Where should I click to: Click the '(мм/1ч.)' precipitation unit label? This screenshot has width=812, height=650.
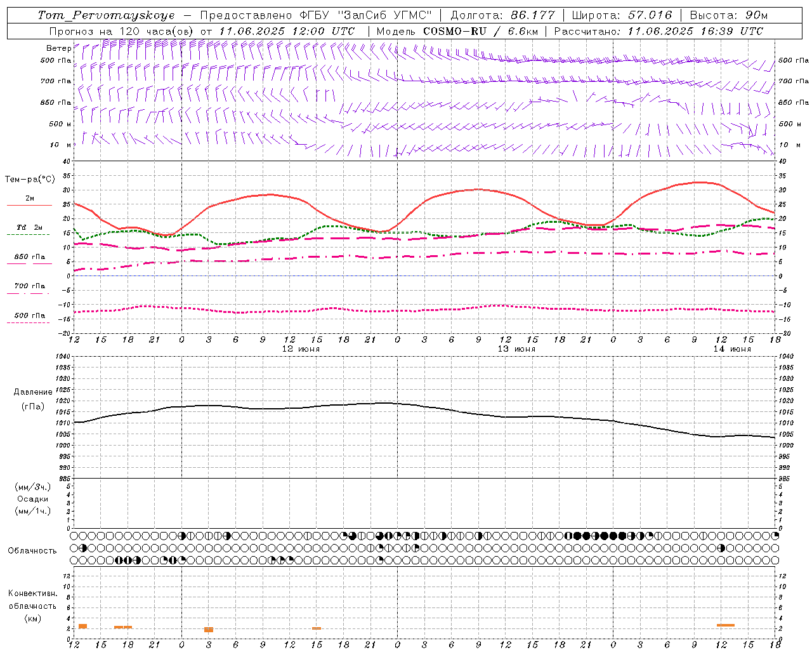33,511
